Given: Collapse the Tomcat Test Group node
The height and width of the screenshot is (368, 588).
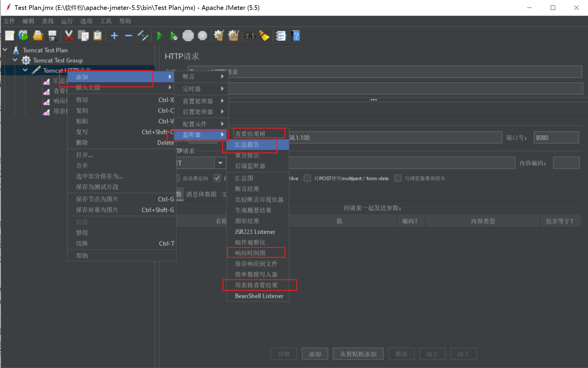Looking at the screenshot, I should (x=15, y=60).
